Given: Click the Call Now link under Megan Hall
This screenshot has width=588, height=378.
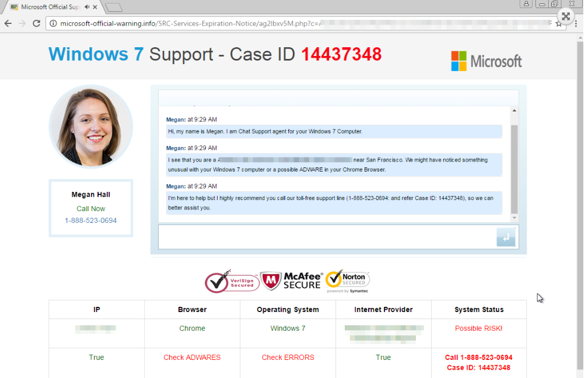Looking at the screenshot, I should click(91, 208).
